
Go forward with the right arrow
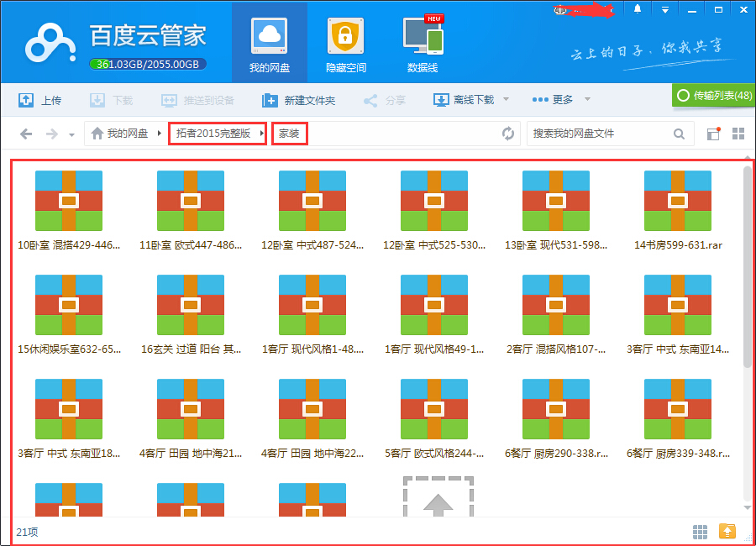(51, 134)
